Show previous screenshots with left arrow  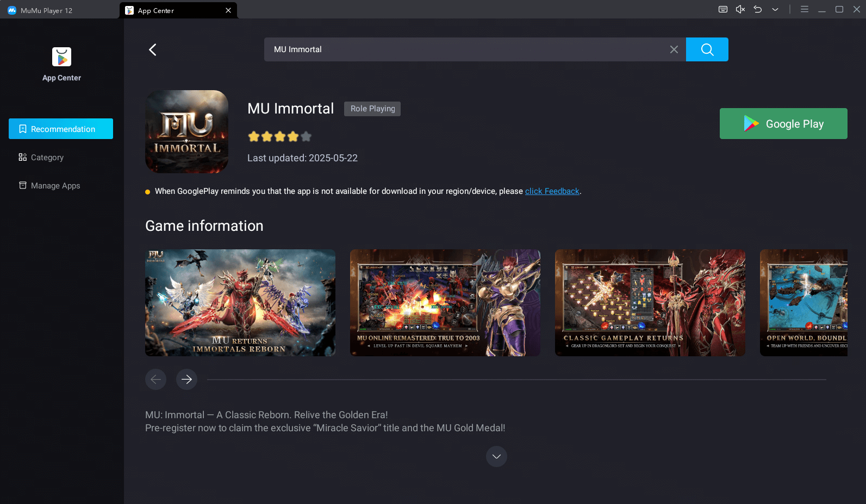click(x=155, y=379)
